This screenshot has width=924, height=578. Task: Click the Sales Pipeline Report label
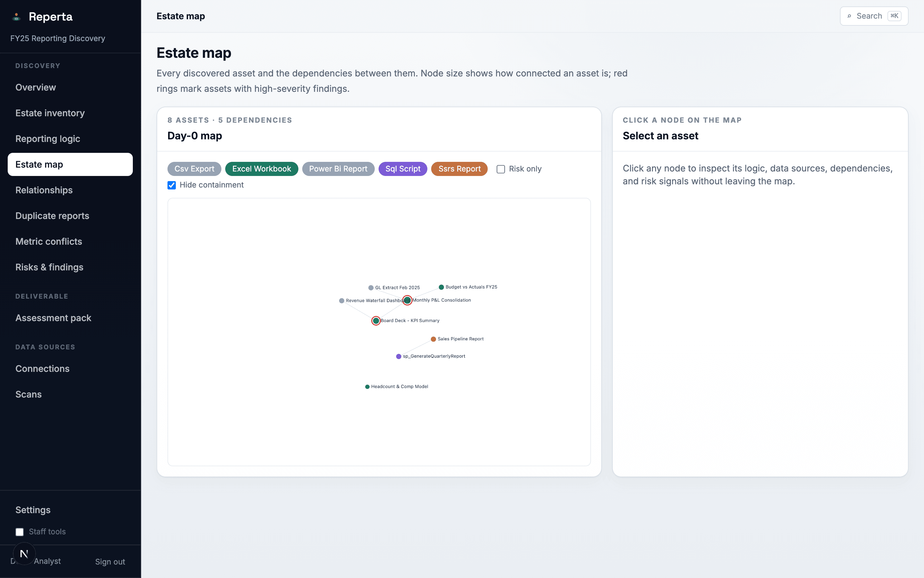pos(460,339)
